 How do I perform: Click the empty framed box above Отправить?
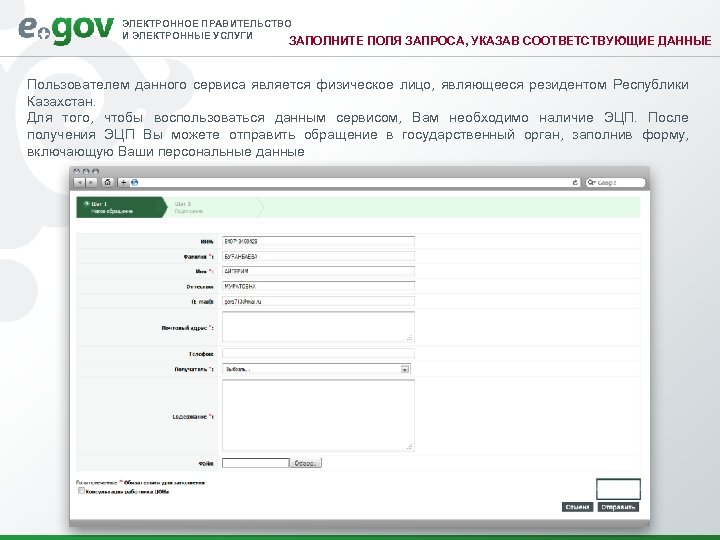pos(618,489)
